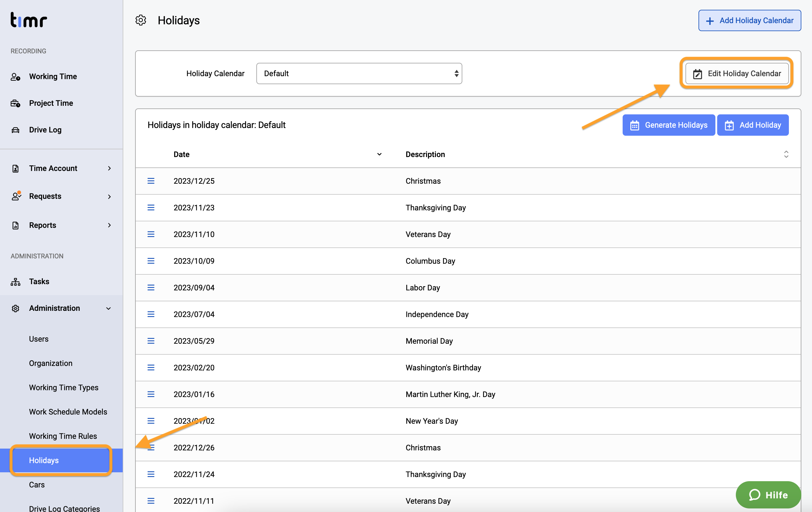Viewport: 812px width, 512px height.
Task: Click the 2023/02/20 date cell
Action: tap(194, 367)
